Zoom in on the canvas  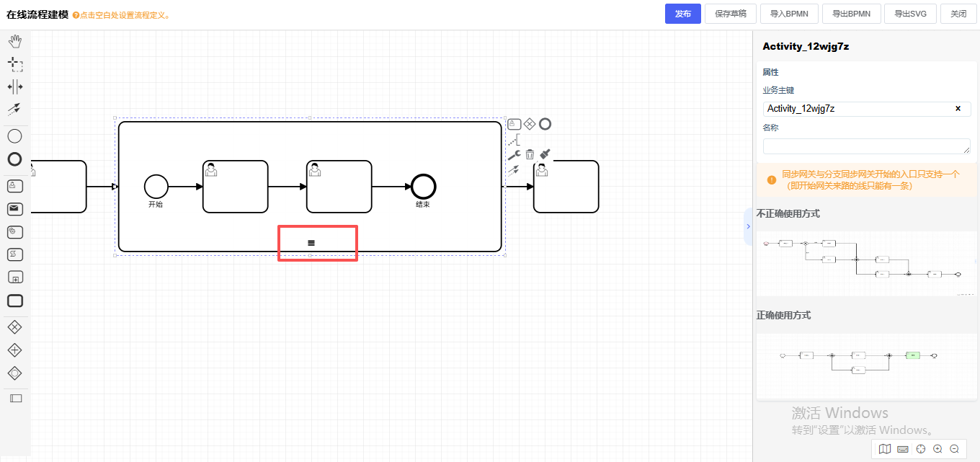(x=937, y=449)
